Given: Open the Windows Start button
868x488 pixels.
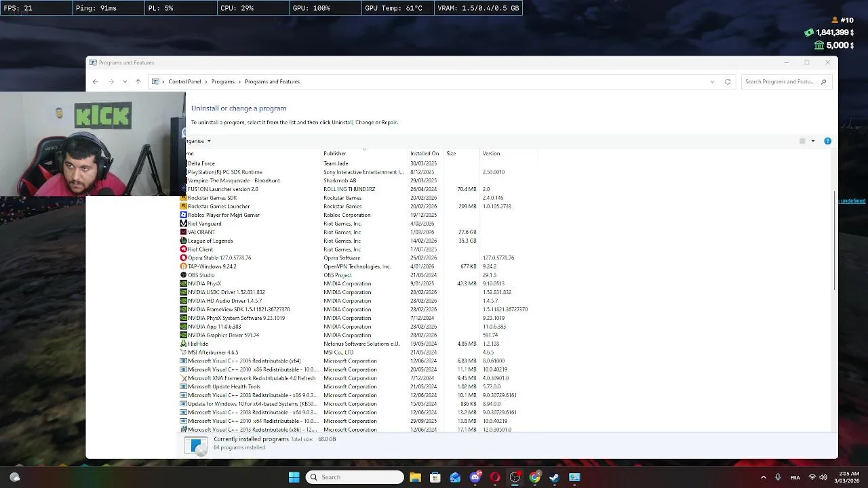Looking at the screenshot, I should [x=294, y=477].
